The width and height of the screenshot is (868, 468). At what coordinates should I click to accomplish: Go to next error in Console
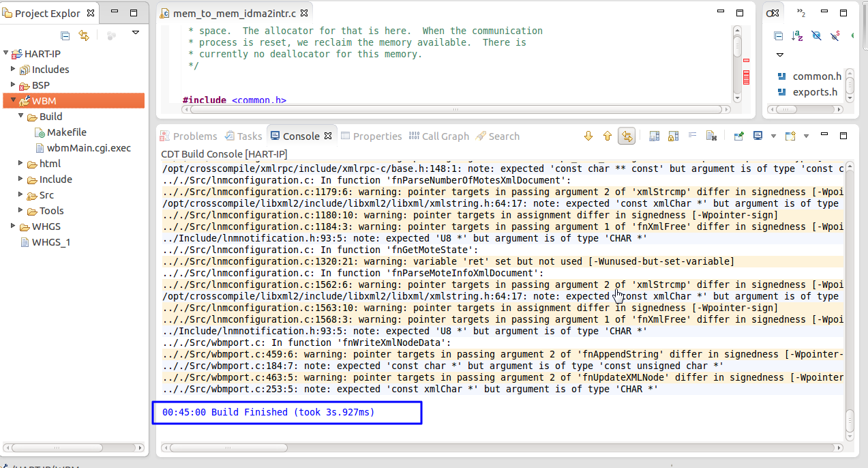click(x=589, y=136)
